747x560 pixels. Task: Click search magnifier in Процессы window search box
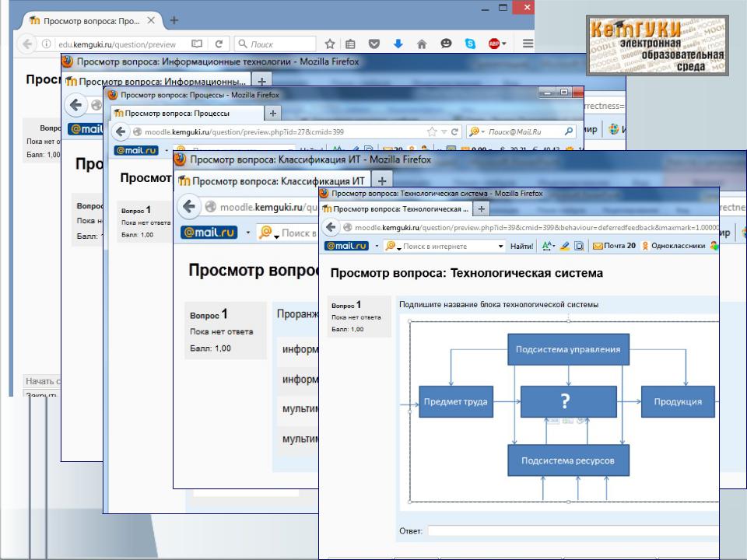(x=569, y=132)
